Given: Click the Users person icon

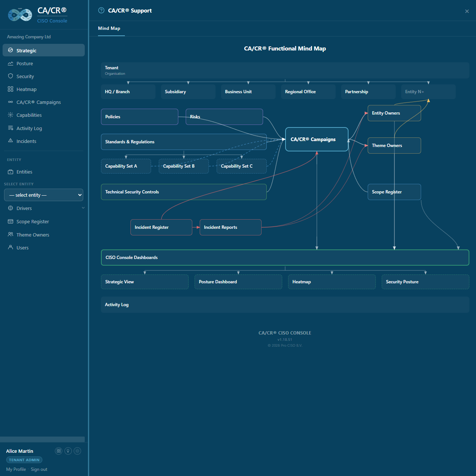Looking at the screenshot, I should pos(10,247).
